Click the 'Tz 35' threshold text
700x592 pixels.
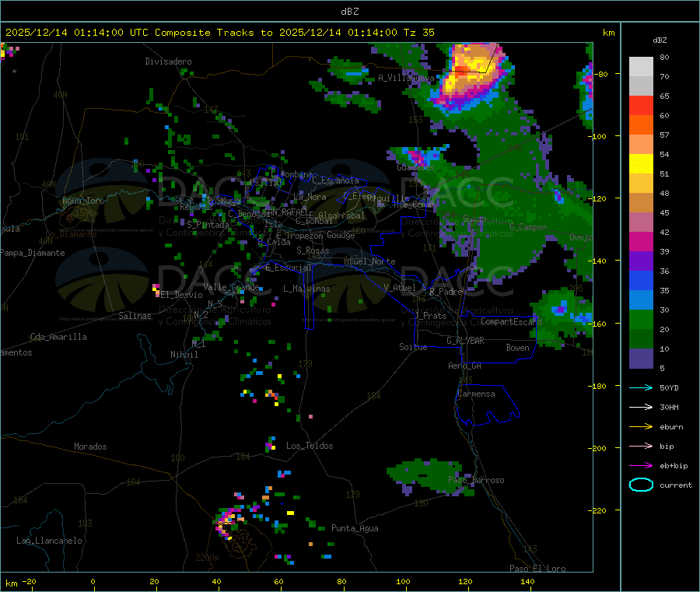[418, 33]
